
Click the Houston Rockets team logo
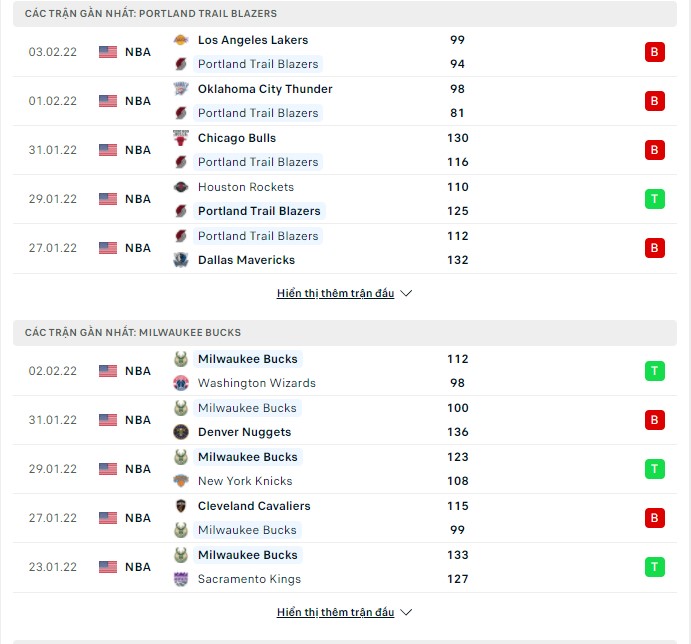[x=180, y=187]
